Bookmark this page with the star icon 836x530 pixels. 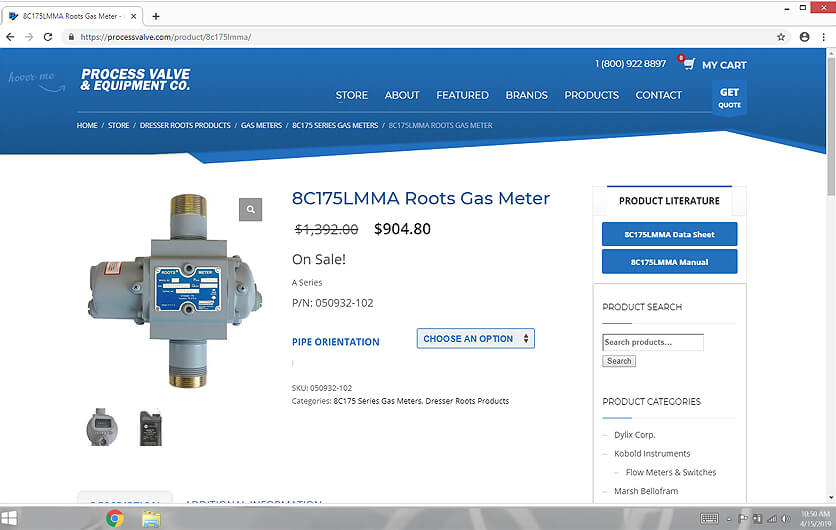coord(781,37)
